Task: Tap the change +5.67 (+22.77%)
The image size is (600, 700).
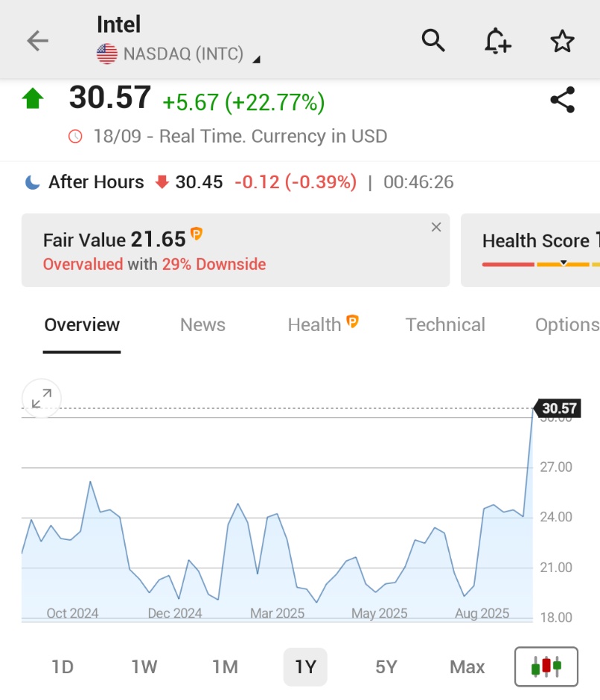Action: [x=243, y=102]
